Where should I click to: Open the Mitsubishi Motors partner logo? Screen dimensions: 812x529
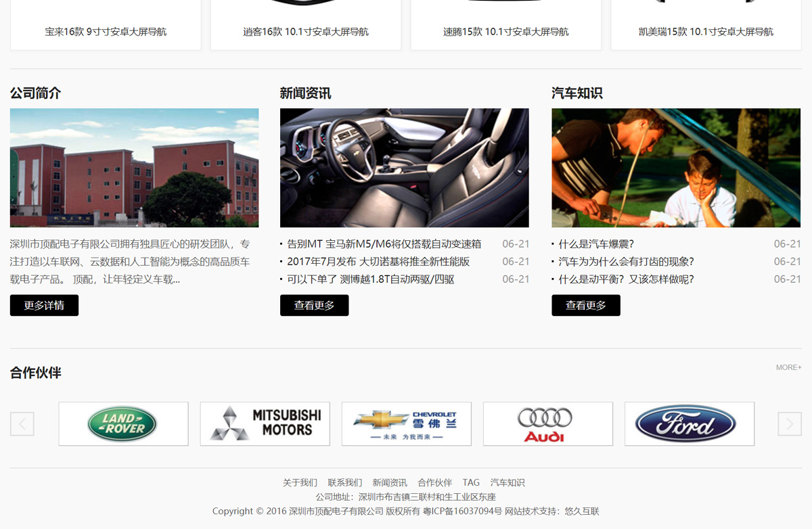pos(265,424)
